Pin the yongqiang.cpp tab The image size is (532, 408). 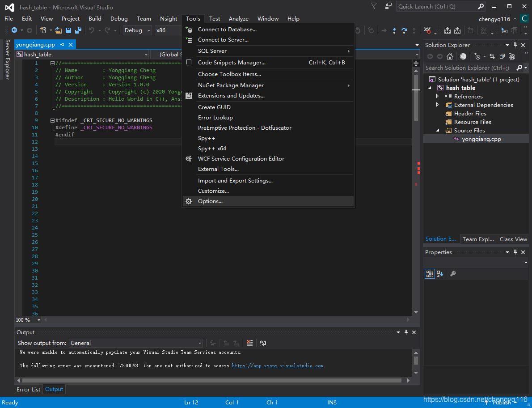point(62,45)
